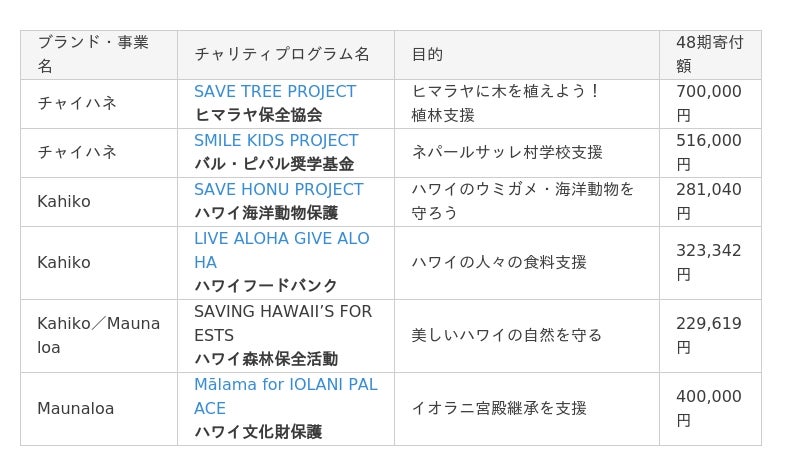Click the Maunaloa brand cell in last row
Screen dimensions: 800x476
[x=99, y=409]
